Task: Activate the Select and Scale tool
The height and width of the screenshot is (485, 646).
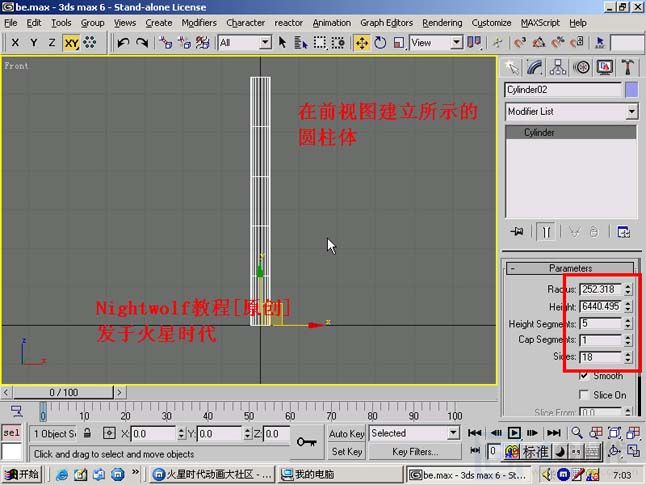Action: point(398,42)
